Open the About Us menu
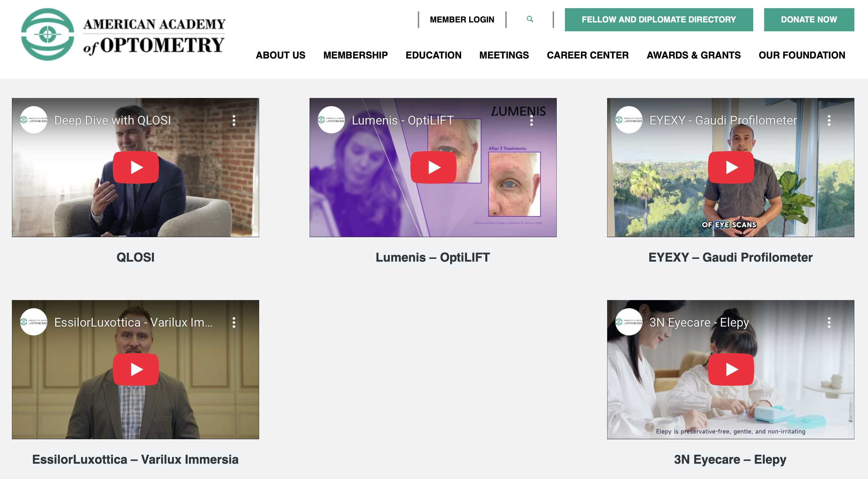 click(x=281, y=55)
